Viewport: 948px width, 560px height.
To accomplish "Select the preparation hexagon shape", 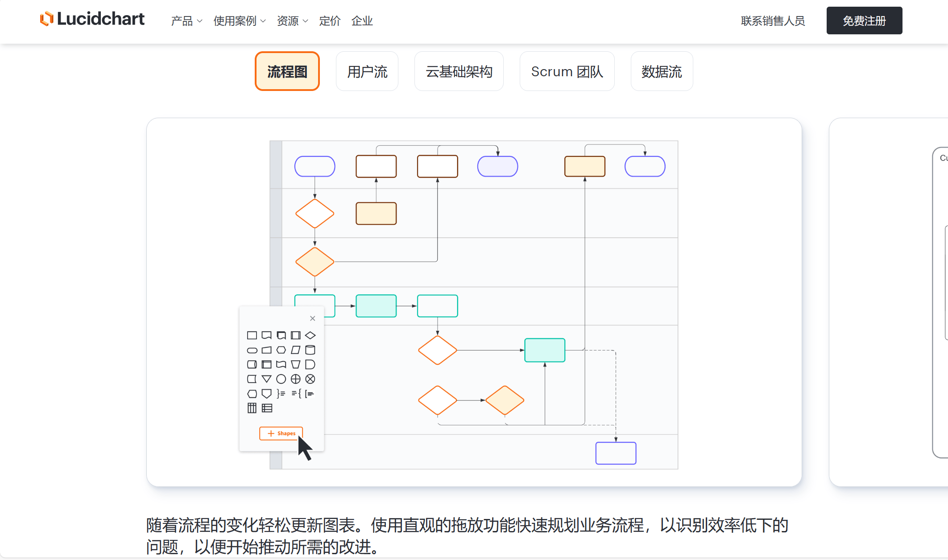I will [281, 350].
